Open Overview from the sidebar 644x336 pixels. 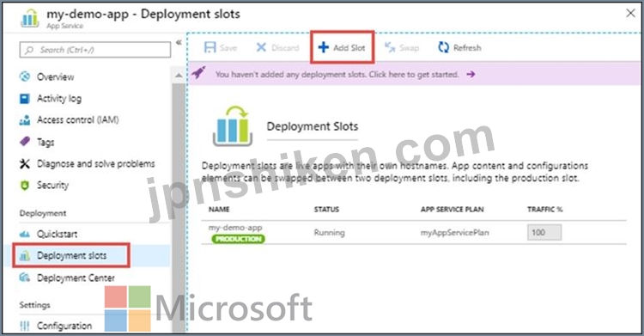point(47,76)
